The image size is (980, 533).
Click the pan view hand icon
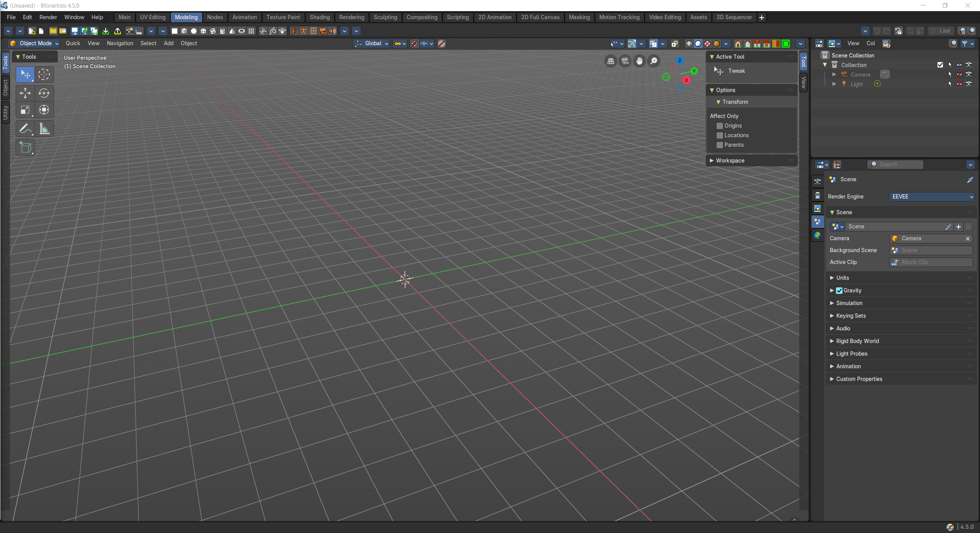tap(639, 61)
